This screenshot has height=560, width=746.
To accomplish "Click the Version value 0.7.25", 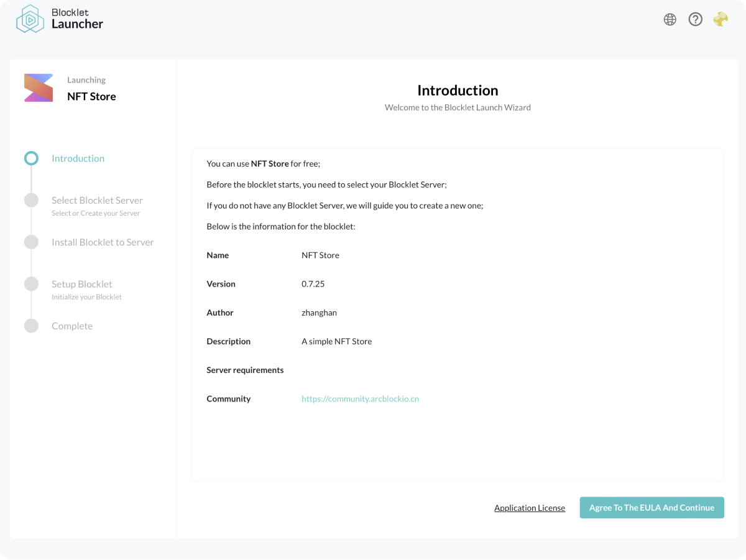I will (x=312, y=283).
